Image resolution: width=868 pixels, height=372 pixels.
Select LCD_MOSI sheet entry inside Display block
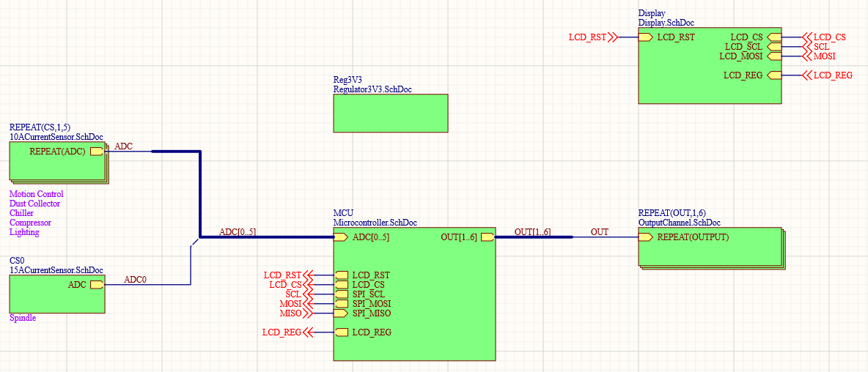tap(750, 56)
